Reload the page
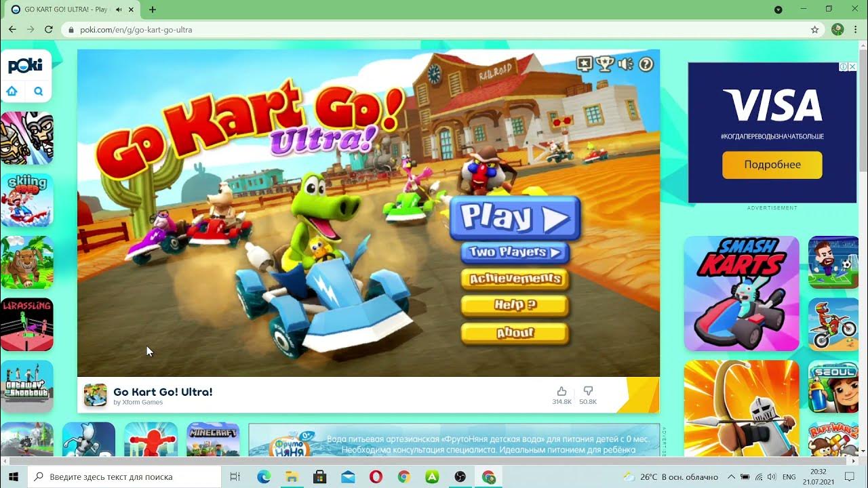 (x=49, y=30)
